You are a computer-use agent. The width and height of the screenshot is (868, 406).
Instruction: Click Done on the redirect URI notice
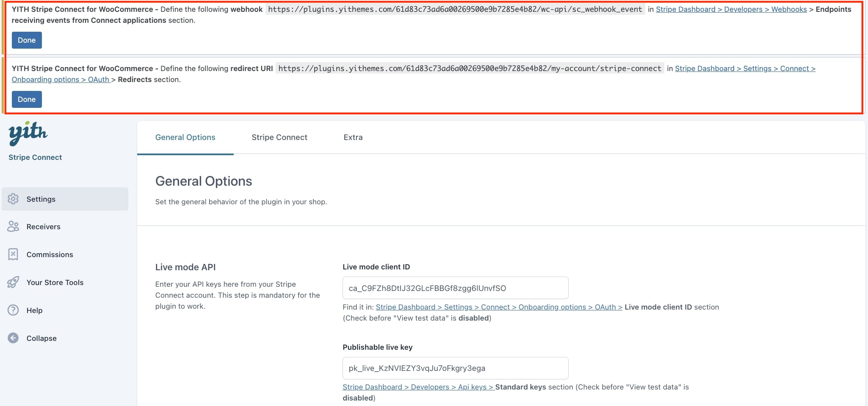point(27,99)
